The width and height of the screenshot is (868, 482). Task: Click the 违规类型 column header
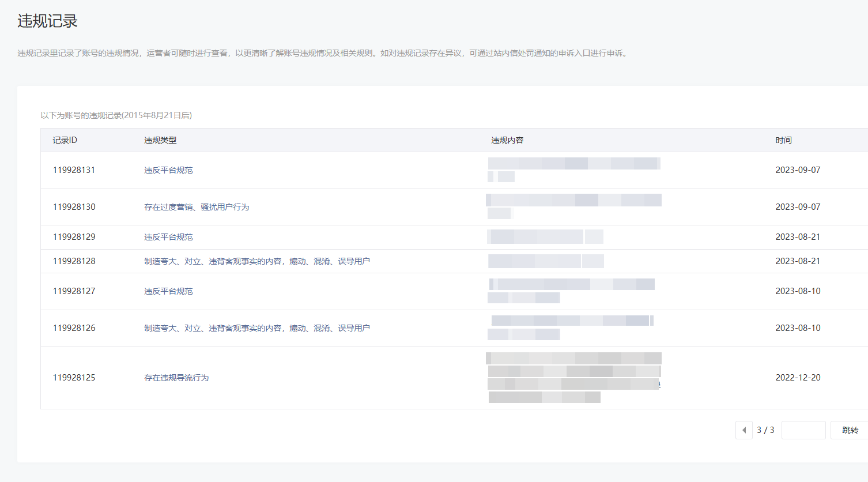160,140
